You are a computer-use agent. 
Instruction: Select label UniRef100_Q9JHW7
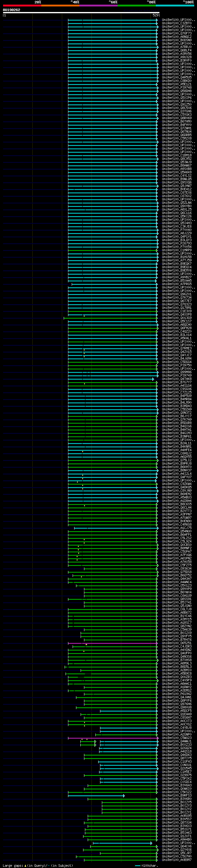177,186
